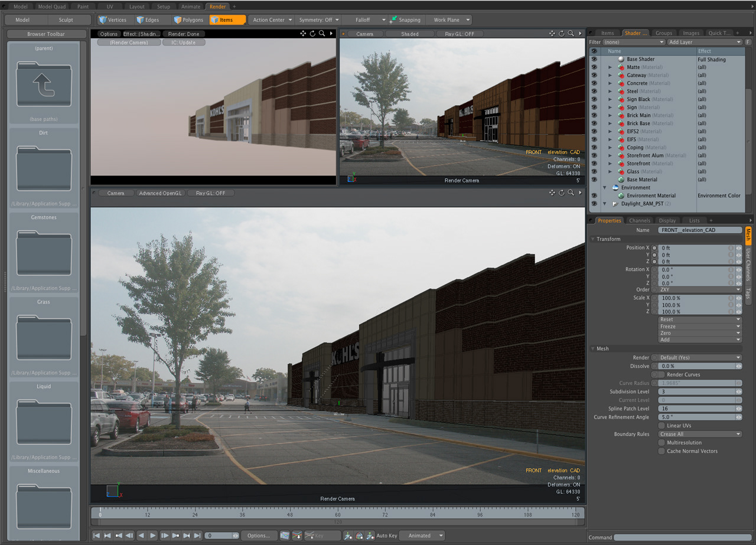The width and height of the screenshot is (756, 545).
Task: Click the rotate icon in the render preview viewport
Action: coord(312,34)
